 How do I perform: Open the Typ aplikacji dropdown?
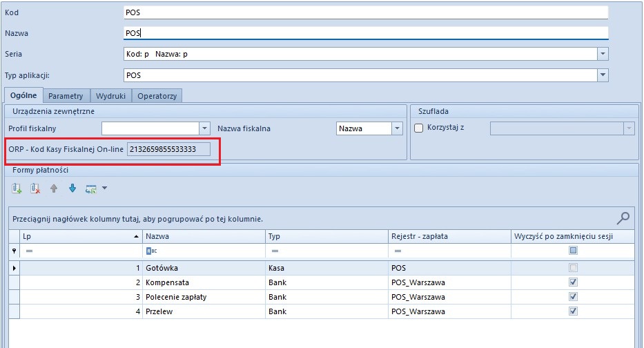[x=603, y=75]
